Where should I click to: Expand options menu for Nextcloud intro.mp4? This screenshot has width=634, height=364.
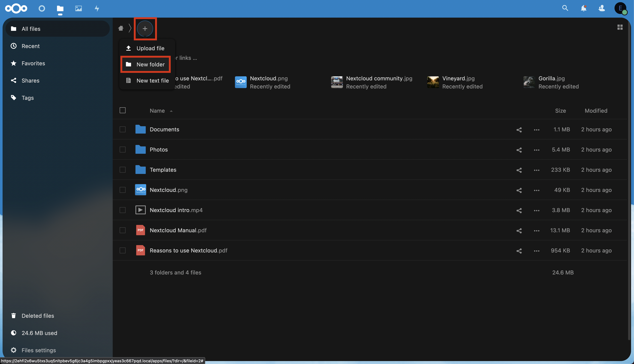click(537, 210)
